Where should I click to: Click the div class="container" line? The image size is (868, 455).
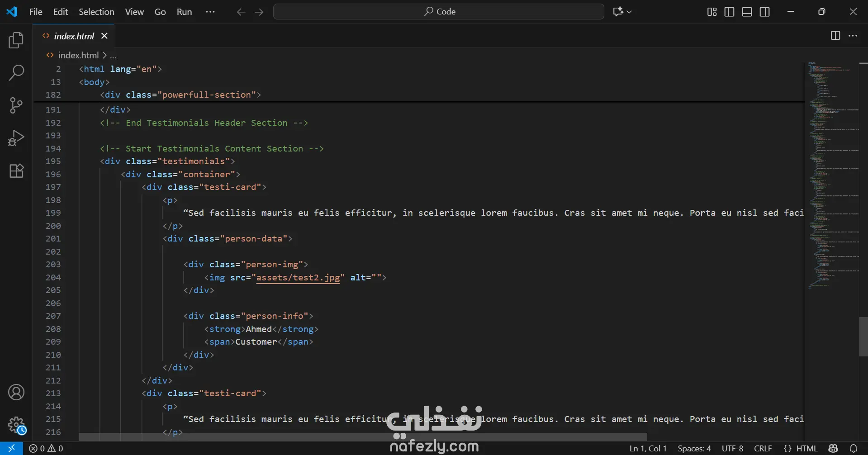click(x=180, y=174)
